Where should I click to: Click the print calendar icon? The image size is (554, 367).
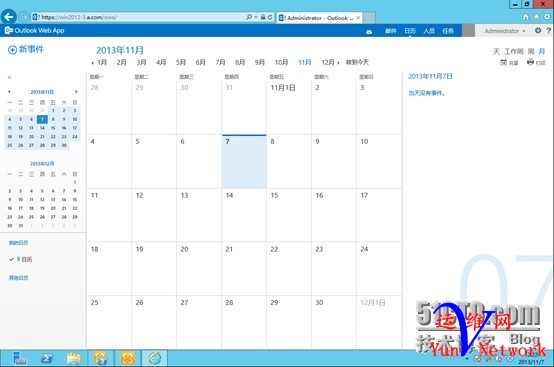(x=536, y=63)
